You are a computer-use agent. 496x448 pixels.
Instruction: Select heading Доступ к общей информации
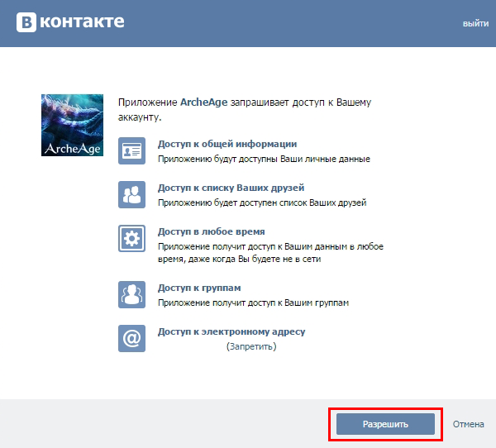[227, 144]
